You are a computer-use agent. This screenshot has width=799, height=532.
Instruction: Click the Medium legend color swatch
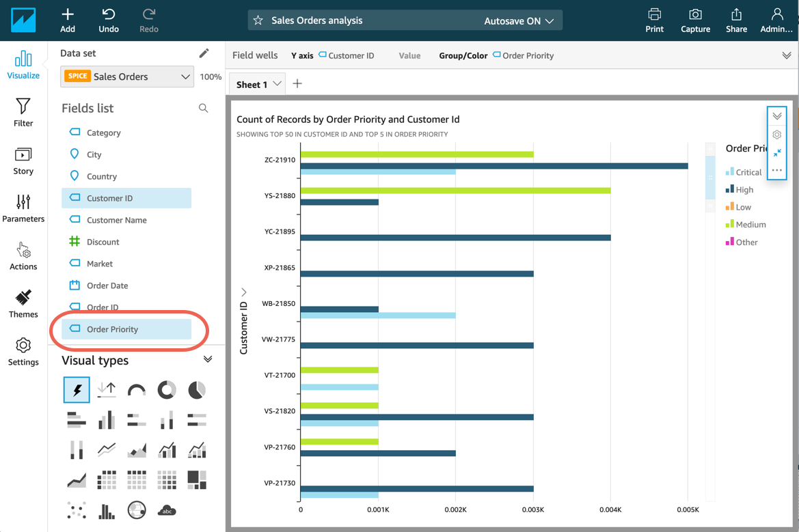click(x=729, y=224)
